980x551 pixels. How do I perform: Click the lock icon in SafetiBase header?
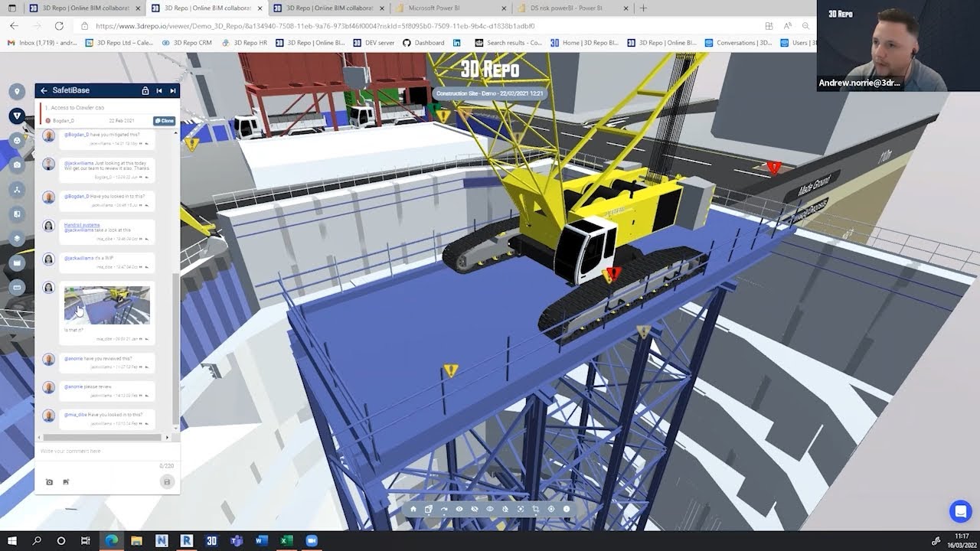point(145,90)
